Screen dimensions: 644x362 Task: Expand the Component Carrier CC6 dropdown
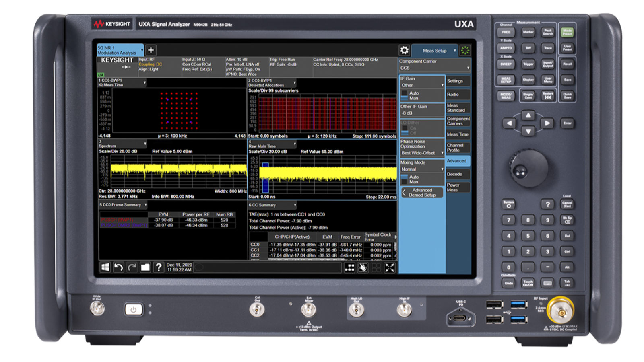coord(435,68)
